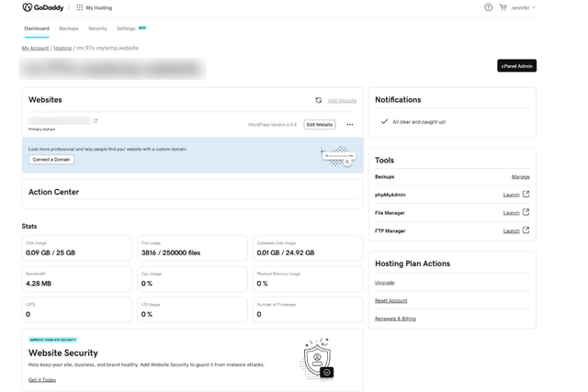Viewport: 588px width, 392px height.
Task: Click the Physical Memory Usage card
Action: coord(308,279)
